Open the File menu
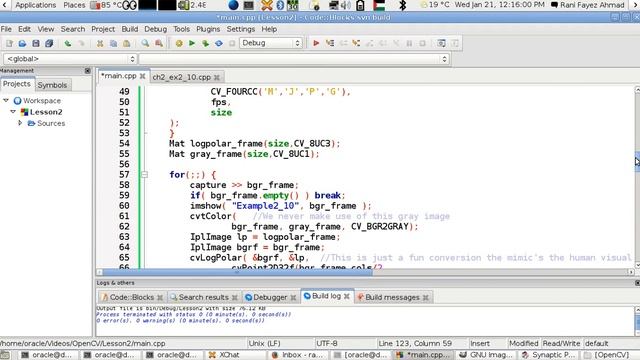Image resolution: width=640 pixels, height=360 pixels. coord(6,29)
